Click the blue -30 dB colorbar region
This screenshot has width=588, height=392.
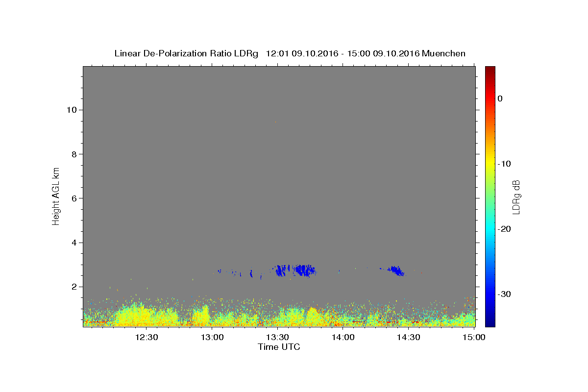[x=490, y=294]
